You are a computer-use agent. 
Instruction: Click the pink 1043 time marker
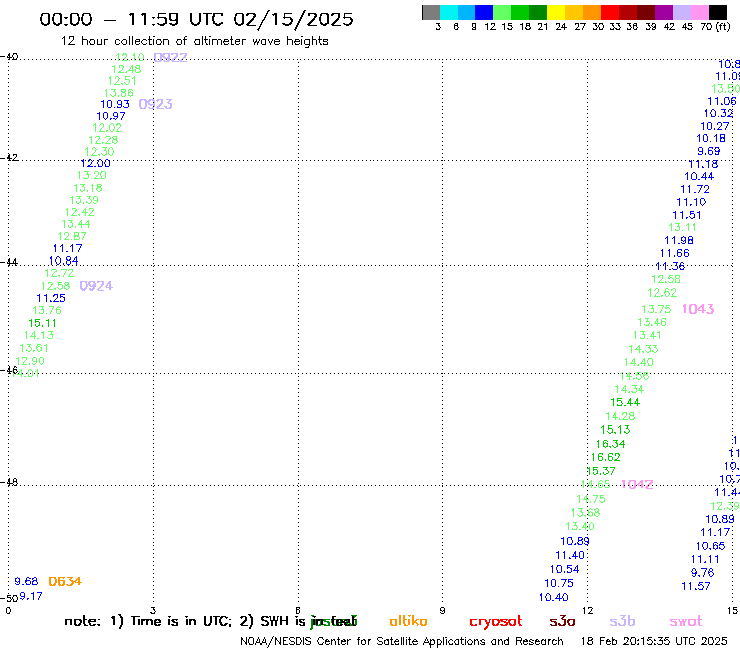(x=698, y=309)
